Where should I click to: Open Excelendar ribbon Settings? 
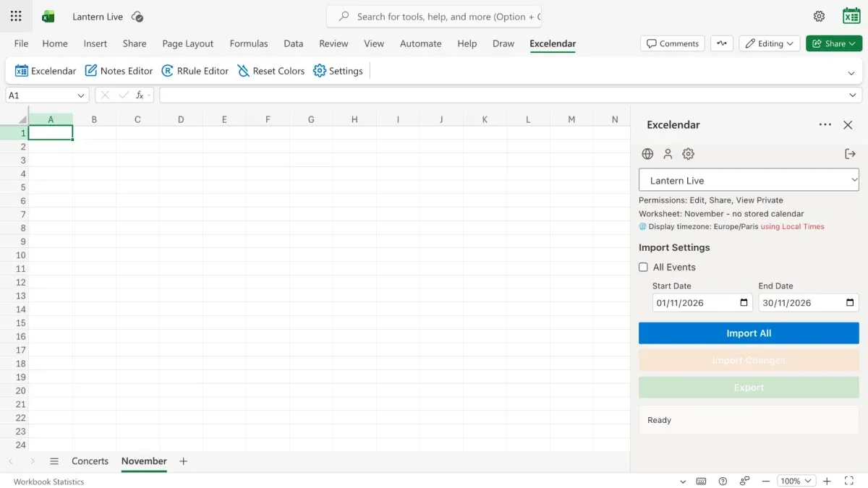click(x=338, y=71)
